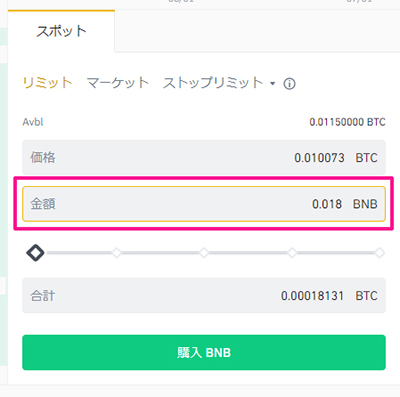Click the 購入 BNB button
400x397 pixels.
[x=204, y=352]
